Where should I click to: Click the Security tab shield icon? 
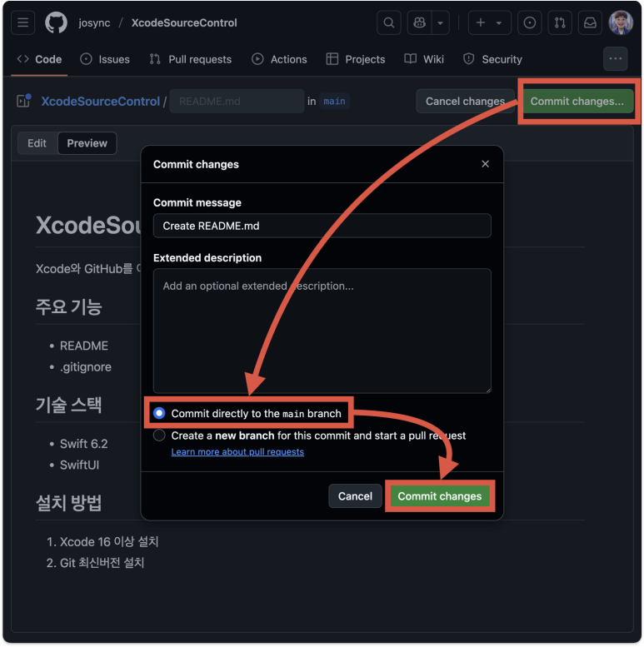[468, 59]
